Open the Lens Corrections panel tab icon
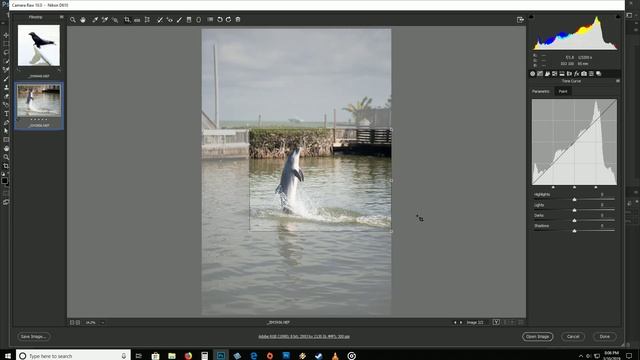The width and height of the screenshot is (640, 360). coord(569,74)
